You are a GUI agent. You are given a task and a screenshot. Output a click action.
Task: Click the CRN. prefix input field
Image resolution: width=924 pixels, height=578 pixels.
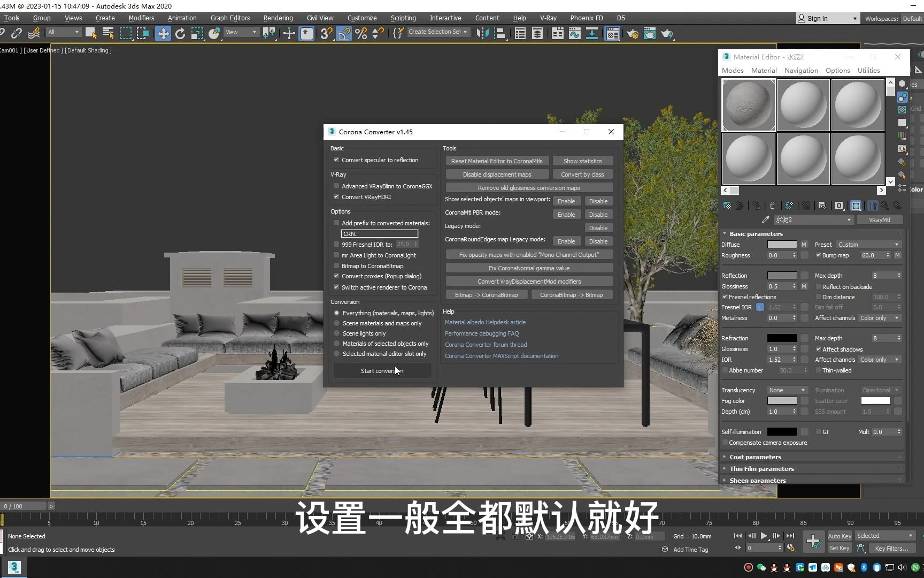click(379, 234)
